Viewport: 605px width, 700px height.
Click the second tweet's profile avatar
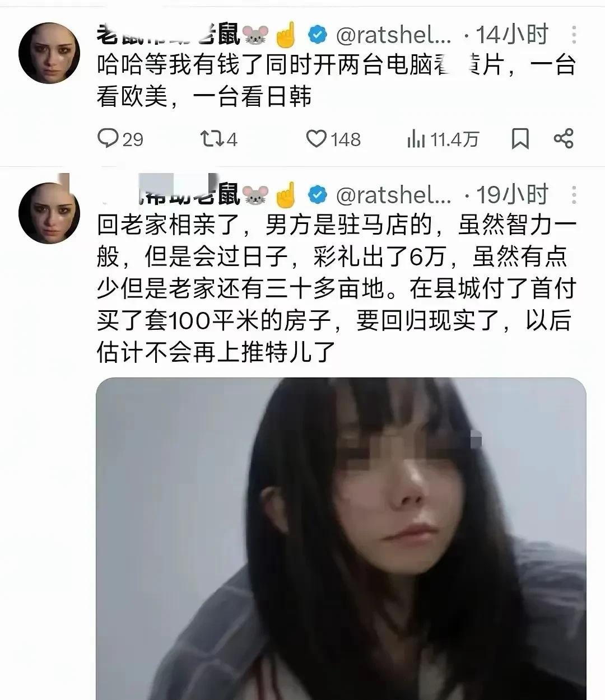[49, 213]
